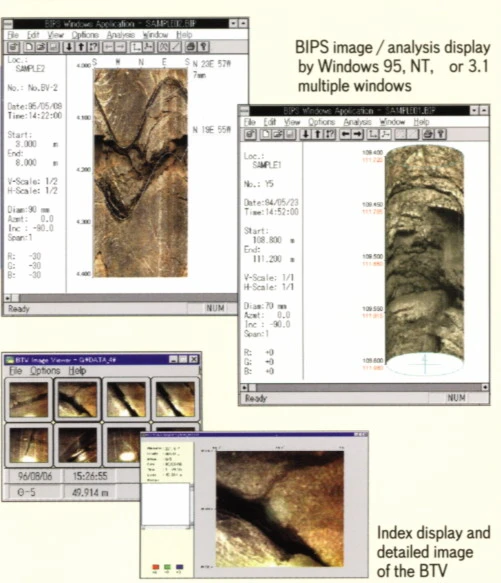Screen dimensions: 501x583
Task: Open the system menu box of SAMPLE02 window
Action: tap(7, 24)
